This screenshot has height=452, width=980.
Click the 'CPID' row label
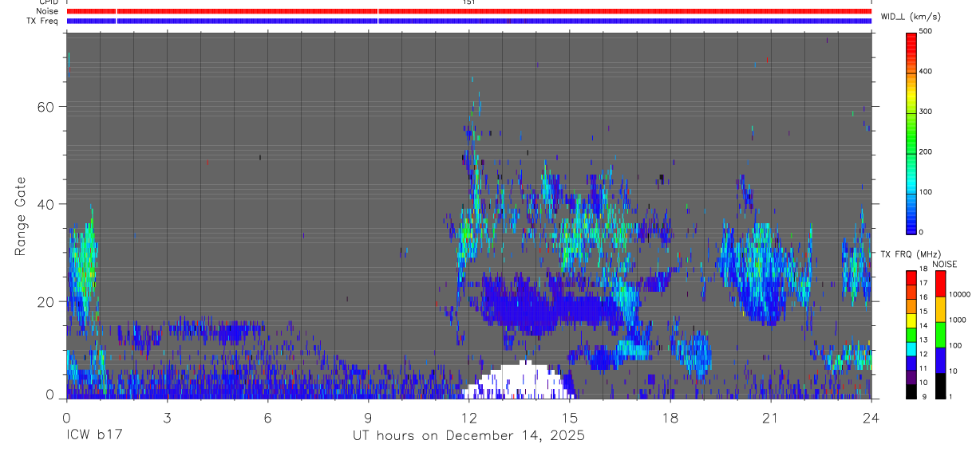tap(48, 2)
